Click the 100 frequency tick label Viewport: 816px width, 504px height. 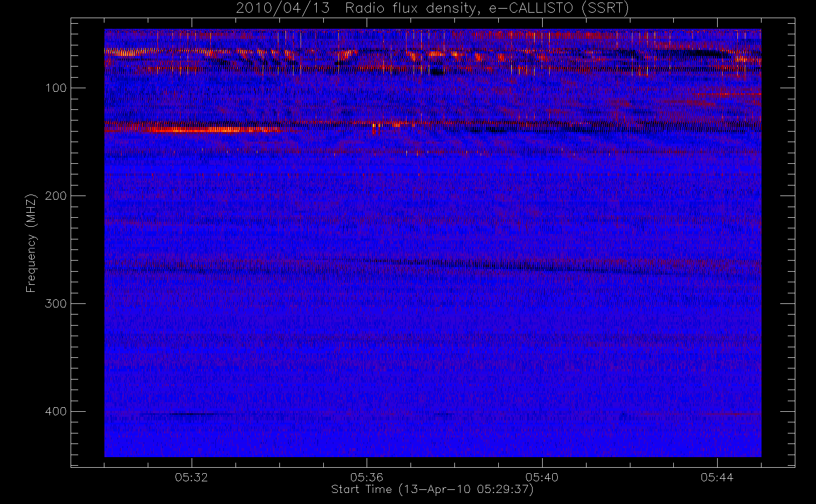(55, 88)
